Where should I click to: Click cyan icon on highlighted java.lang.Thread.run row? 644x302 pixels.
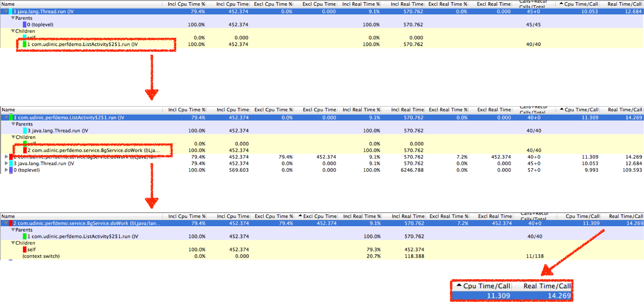(x=11, y=12)
